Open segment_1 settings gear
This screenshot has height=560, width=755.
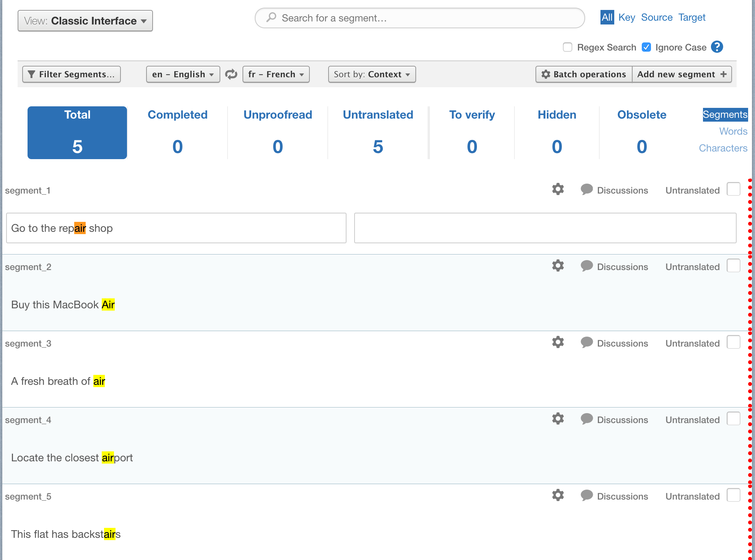(558, 189)
